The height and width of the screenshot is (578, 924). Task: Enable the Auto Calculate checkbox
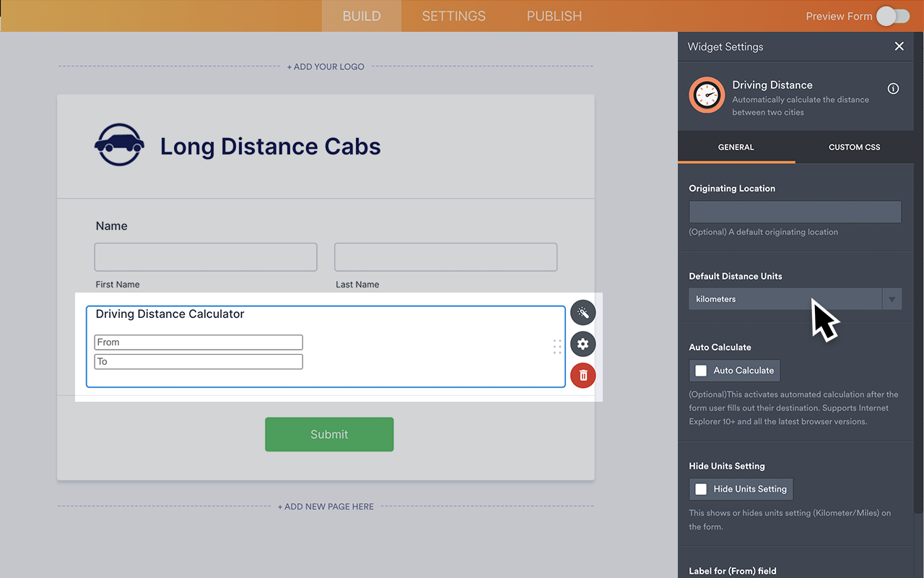pos(700,370)
